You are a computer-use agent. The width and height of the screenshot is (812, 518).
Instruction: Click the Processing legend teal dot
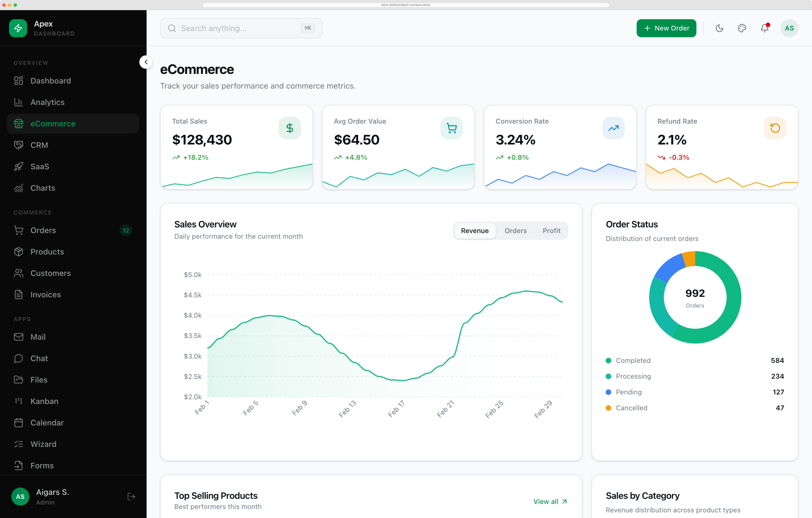tap(608, 376)
